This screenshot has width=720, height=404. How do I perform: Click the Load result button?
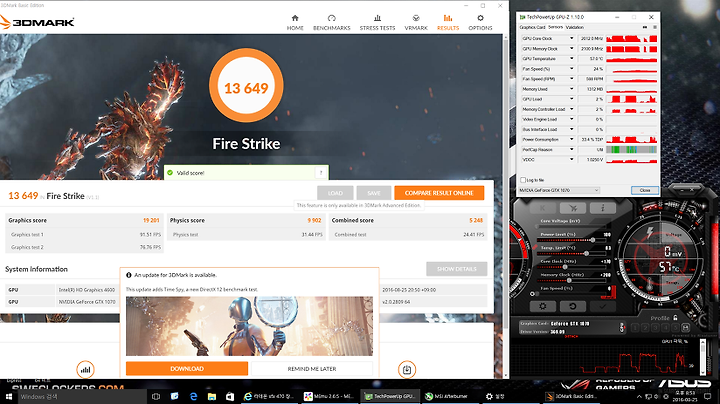[335, 193]
